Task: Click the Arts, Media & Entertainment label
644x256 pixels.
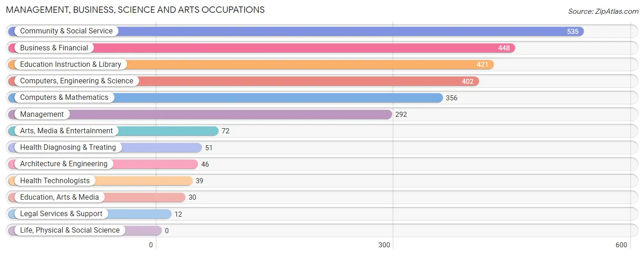Action: pos(66,131)
